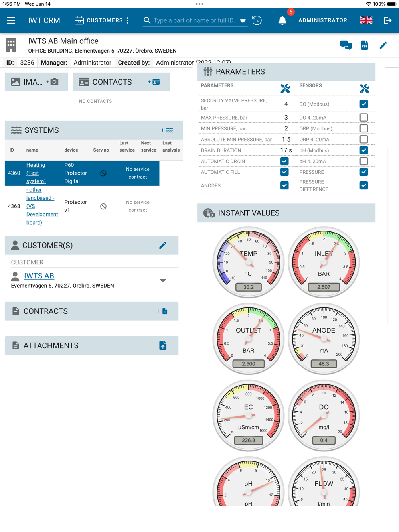The height and width of the screenshot is (532, 399).
Task: Open the Heating (Test system) link
Action: coord(36,173)
